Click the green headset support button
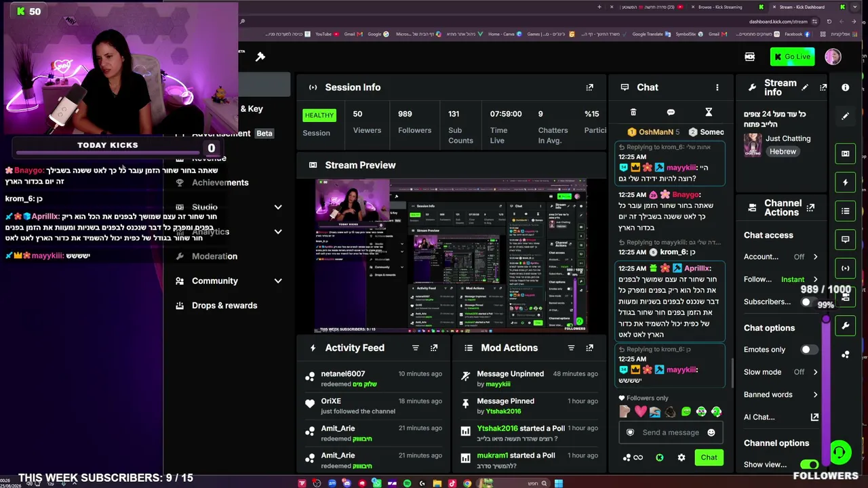This screenshot has height=488, width=868. coord(840,452)
